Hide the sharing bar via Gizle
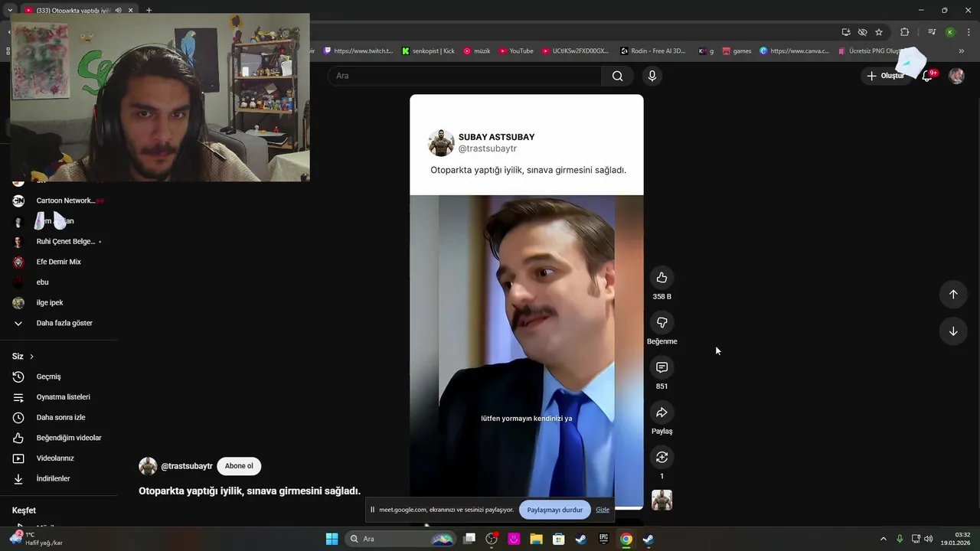980x551 pixels. (603, 510)
